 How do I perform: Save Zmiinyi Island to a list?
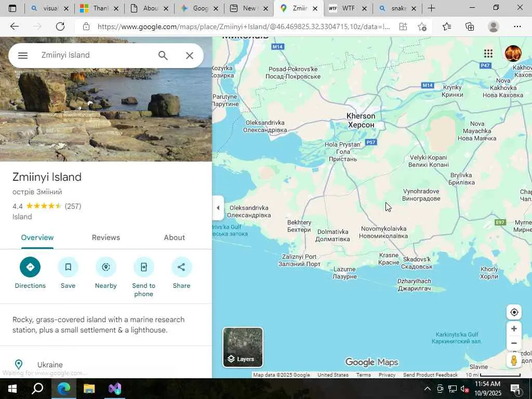tap(68, 267)
